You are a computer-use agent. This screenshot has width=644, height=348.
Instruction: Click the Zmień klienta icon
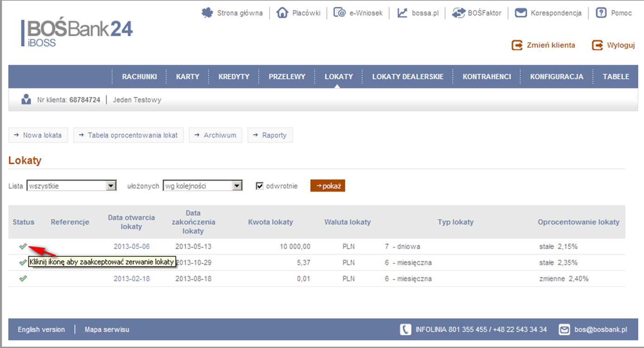click(x=517, y=45)
